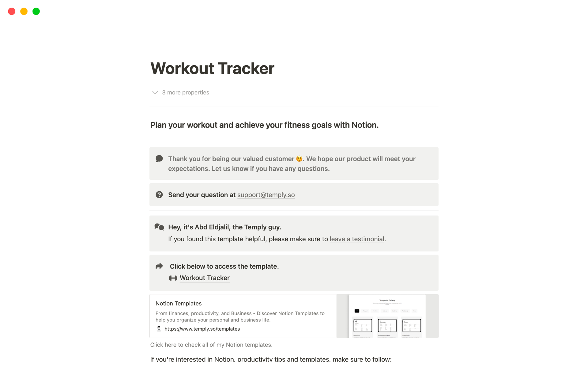This screenshot has width=588, height=368.
Task: Click the yellow minimize button in macOS toolbar
Action: [23, 11]
